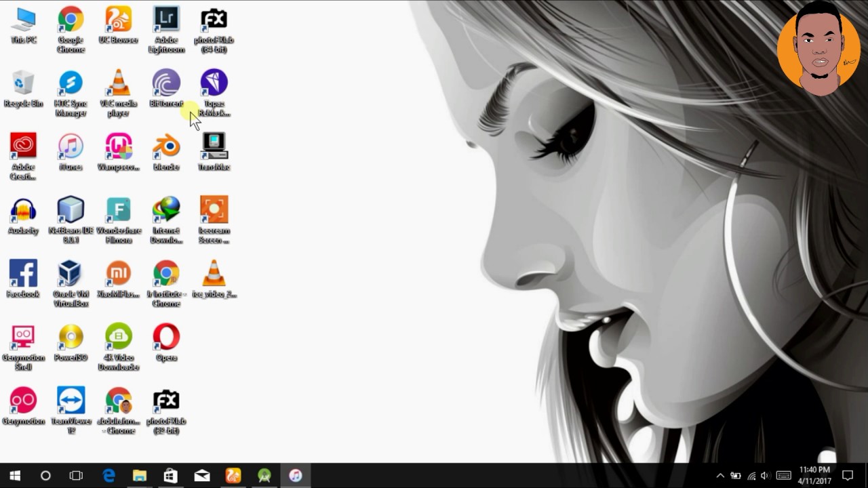Screen dimensions: 868x488
Task: Select Facebook desktop shortcut
Action: pyautogui.click(x=24, y=279)
